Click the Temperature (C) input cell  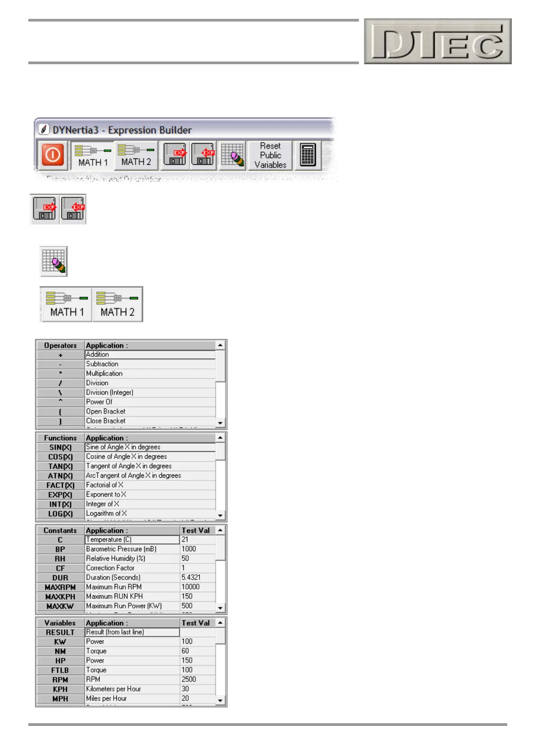pos(132,540)
